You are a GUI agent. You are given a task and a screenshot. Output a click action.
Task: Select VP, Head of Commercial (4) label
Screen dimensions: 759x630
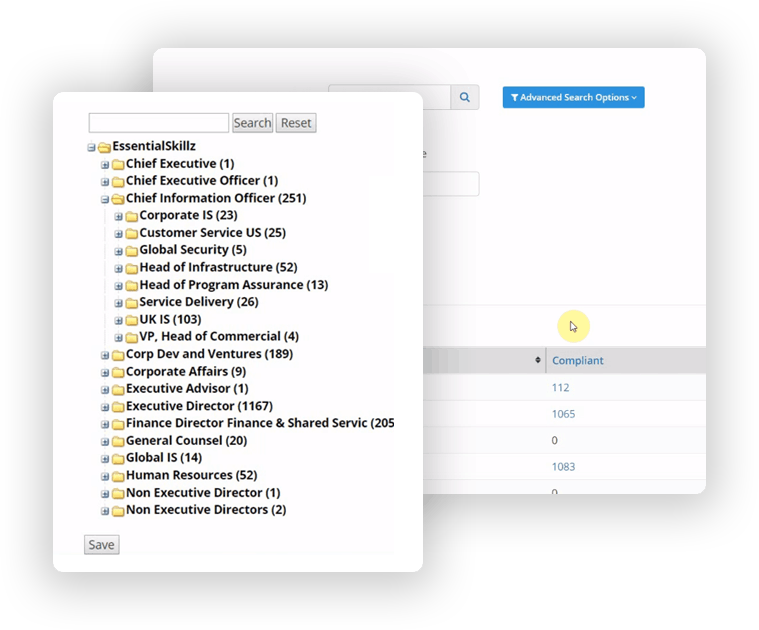[x=219, y=336]
